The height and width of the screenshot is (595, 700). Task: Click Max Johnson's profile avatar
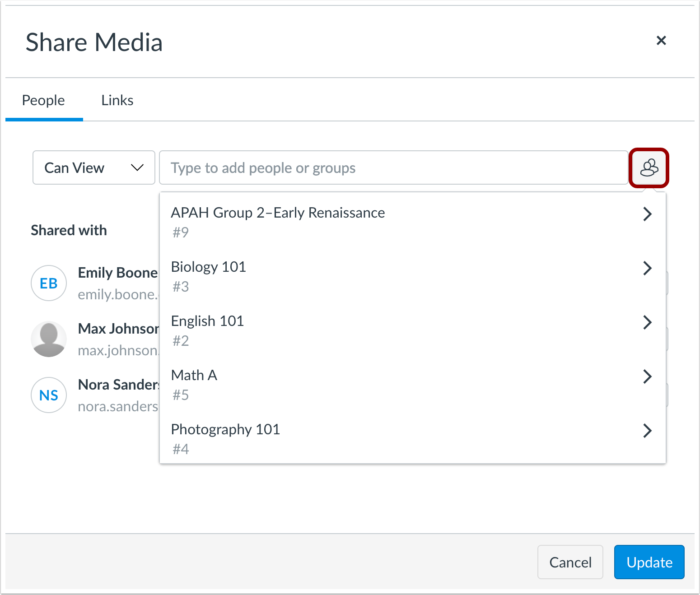tap(49, 339)
